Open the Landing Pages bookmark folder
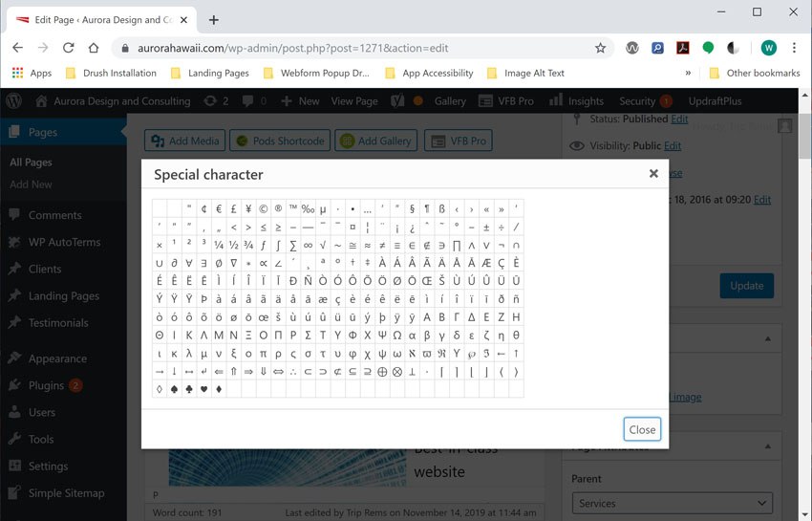 pos(210,73)
